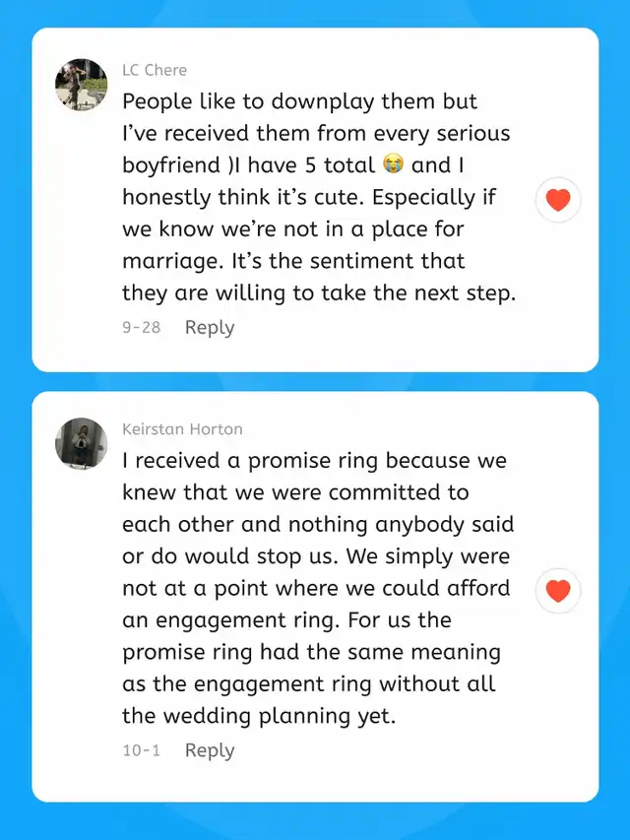
Task: Click the blue gap between the two comment cards
Action: [315, 381]
